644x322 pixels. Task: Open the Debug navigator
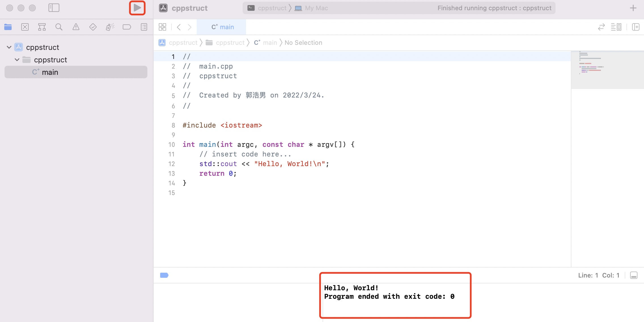pyautogui.click(x=110, y=27)
